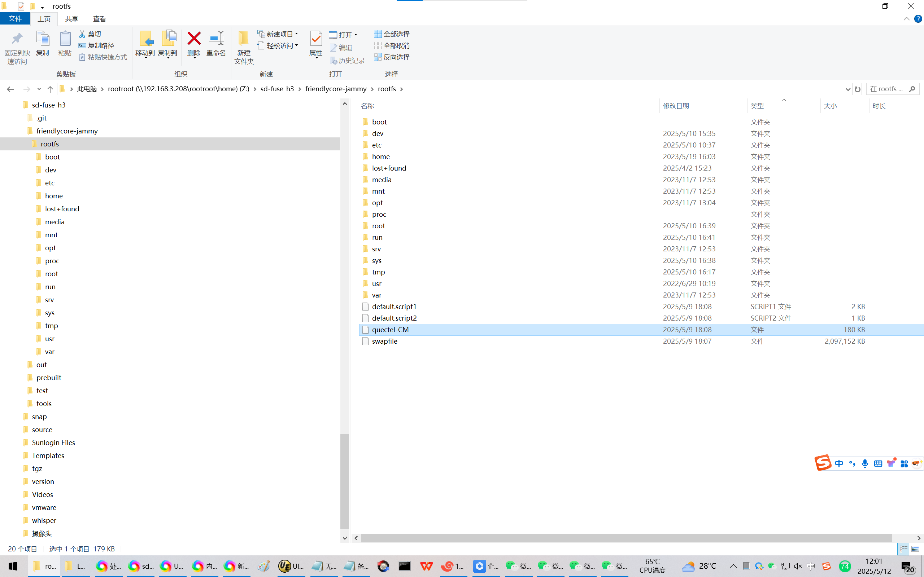Click Cut (剪切) scissors icon
This screenshot has height=577, width=924.
[82, 34]
